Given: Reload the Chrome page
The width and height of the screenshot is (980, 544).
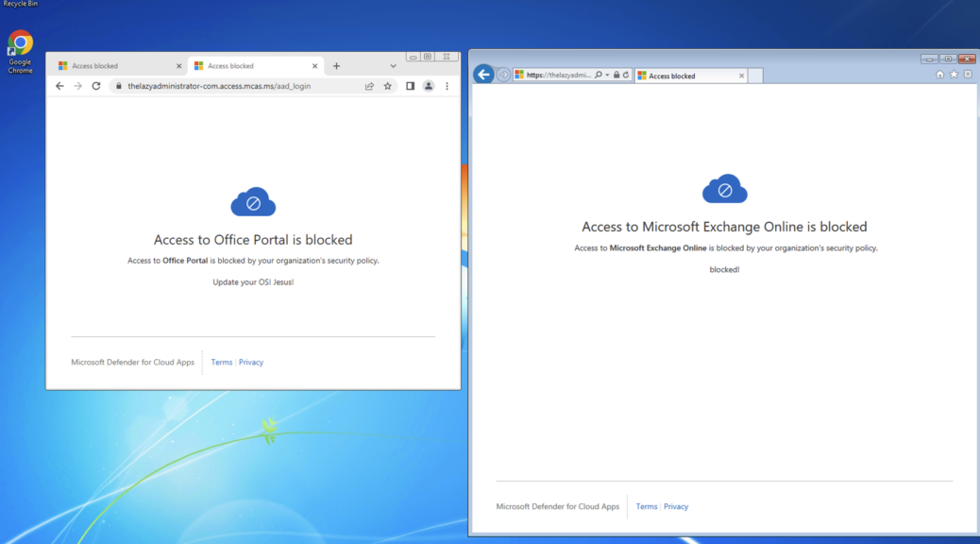Looking at the screenshot, I should coord(96,86).
